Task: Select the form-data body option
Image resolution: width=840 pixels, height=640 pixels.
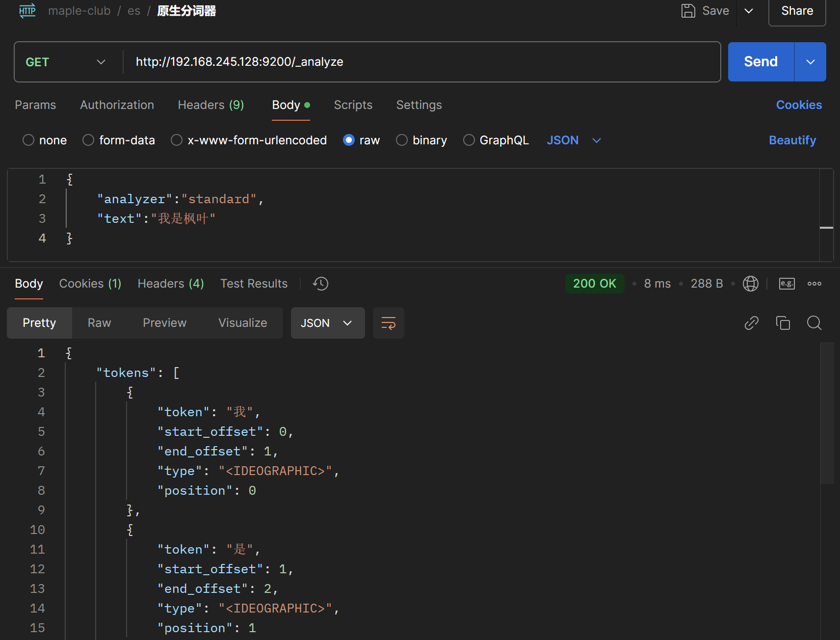Action: 88,140
